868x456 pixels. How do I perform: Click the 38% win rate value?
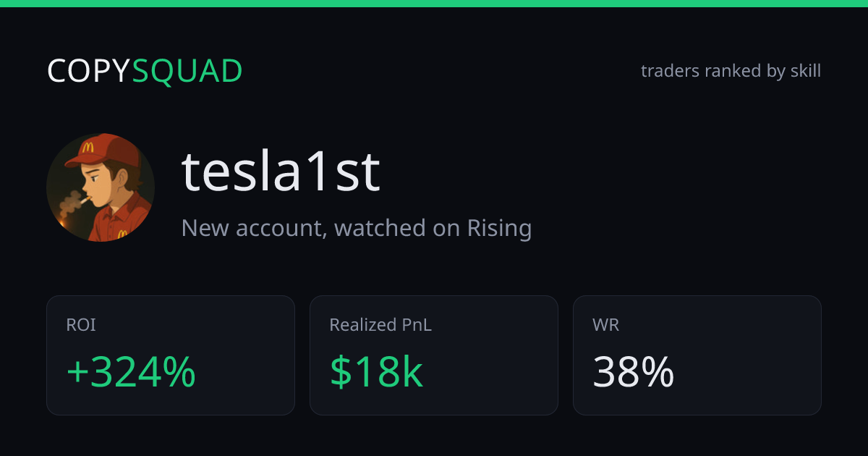tap(634, 372)
